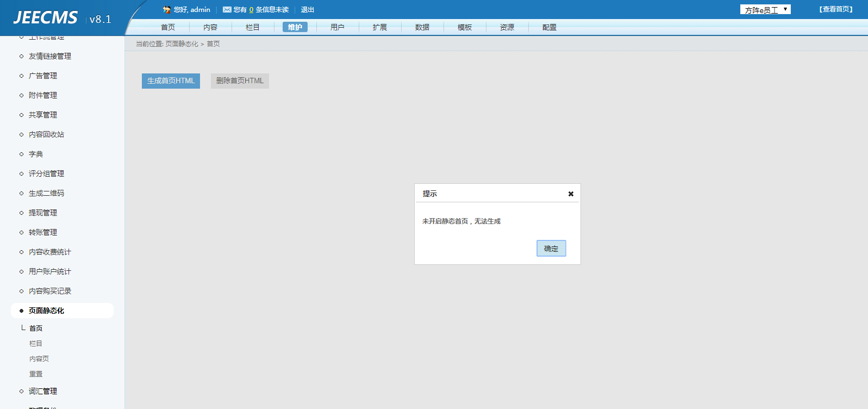Open 附件管理 in the sidebar
868x409 pixels.
point(43,95)
